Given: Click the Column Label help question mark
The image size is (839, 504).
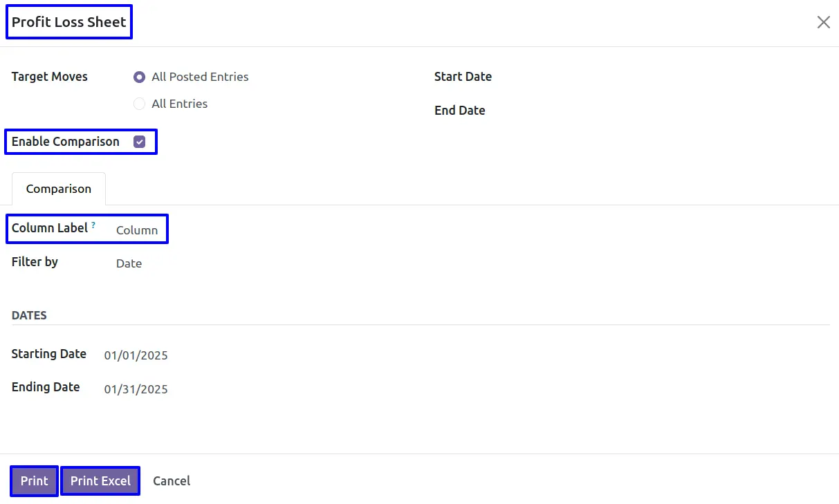Looking at the screenshot, I should [93, 225].
